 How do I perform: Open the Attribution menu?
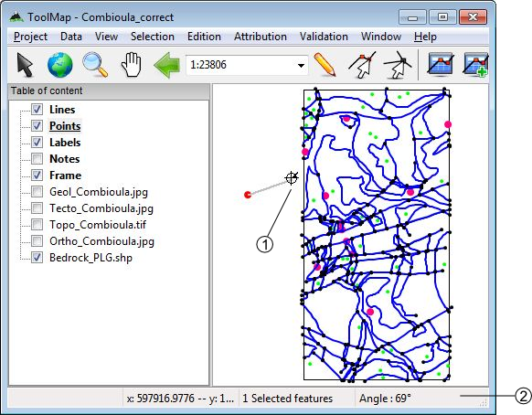click(261, 37)
